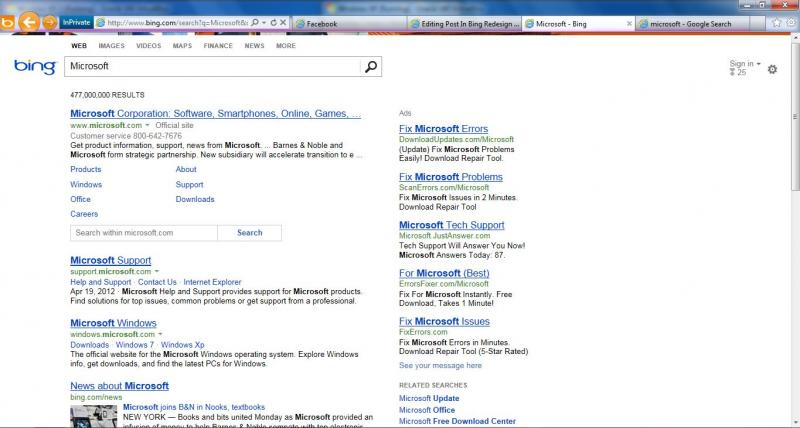This screenshot has width=800, height=428.
Task: Open the Downloads sitelink under Microsoft Corporation
Action: (x=195, y=199)
